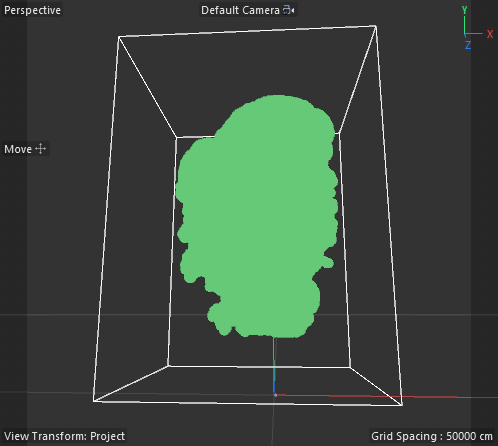Open the Default Camera menu label
498x446 pixels.
tap(240, 10)
